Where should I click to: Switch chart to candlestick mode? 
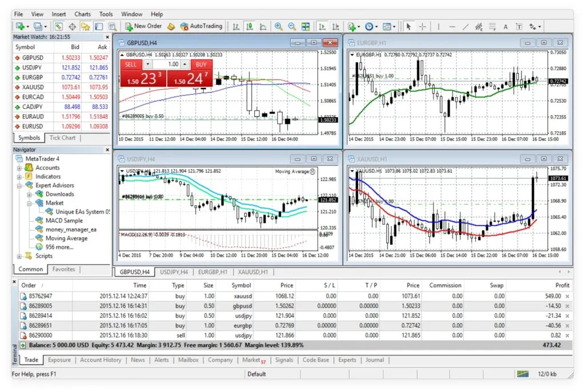(x=250, y=26)
